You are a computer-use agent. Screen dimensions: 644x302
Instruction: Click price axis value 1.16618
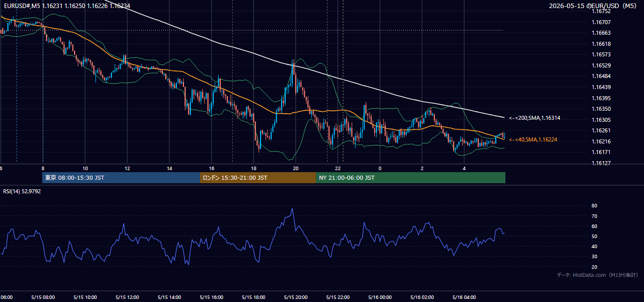point(601,44)
